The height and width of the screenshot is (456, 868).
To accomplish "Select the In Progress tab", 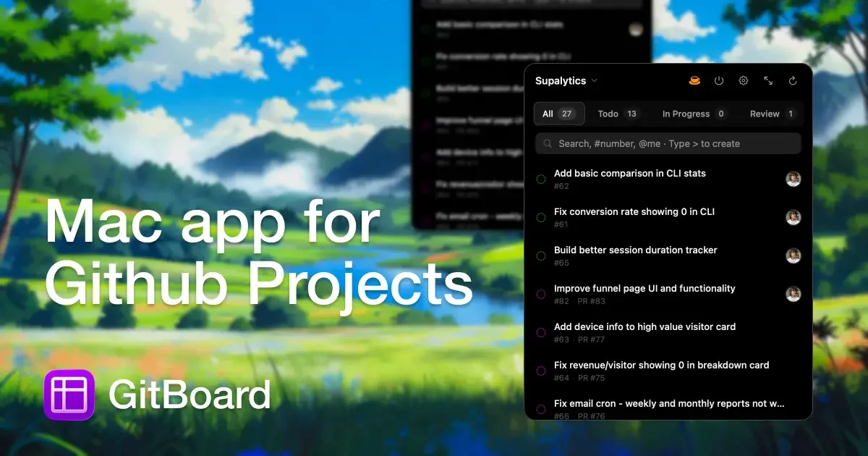I will click(x=693, y=114).
